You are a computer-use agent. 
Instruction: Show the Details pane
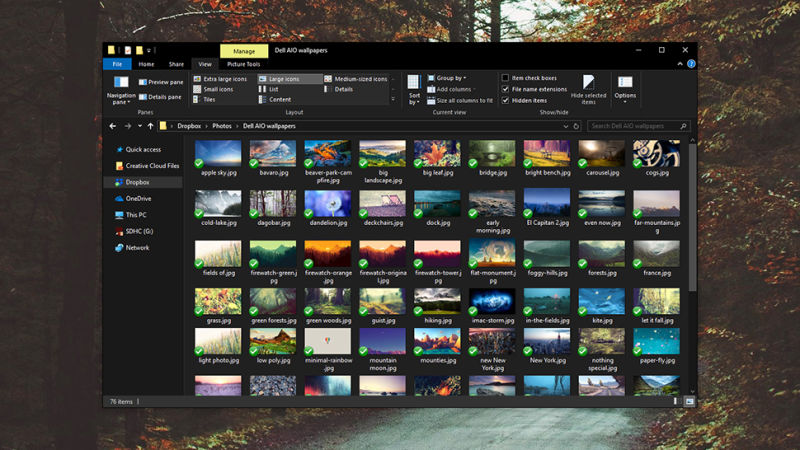(160, 97)
